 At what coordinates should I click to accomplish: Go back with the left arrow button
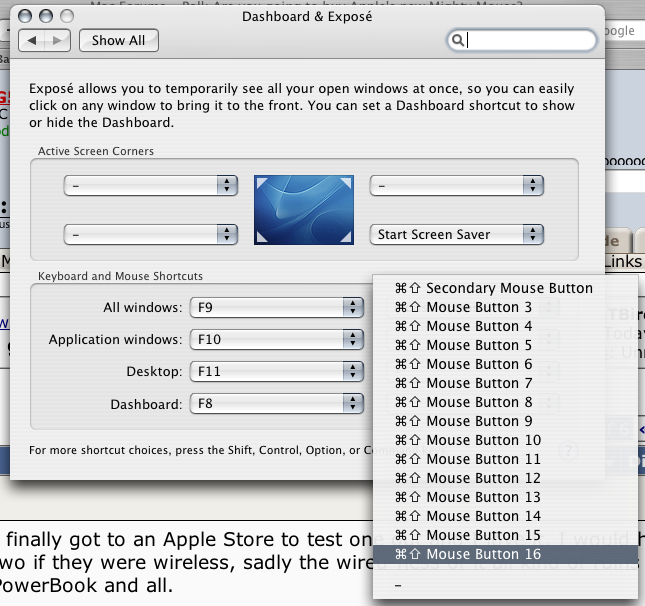[32, 40]
